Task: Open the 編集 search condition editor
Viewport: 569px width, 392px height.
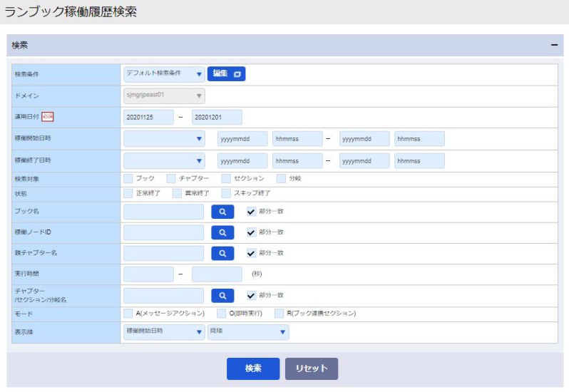Action: (227, 74)
